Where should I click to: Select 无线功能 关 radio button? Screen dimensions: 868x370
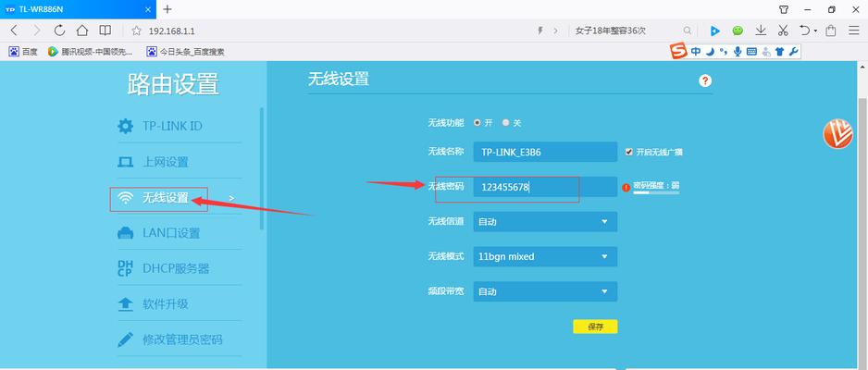click(505, 123)
